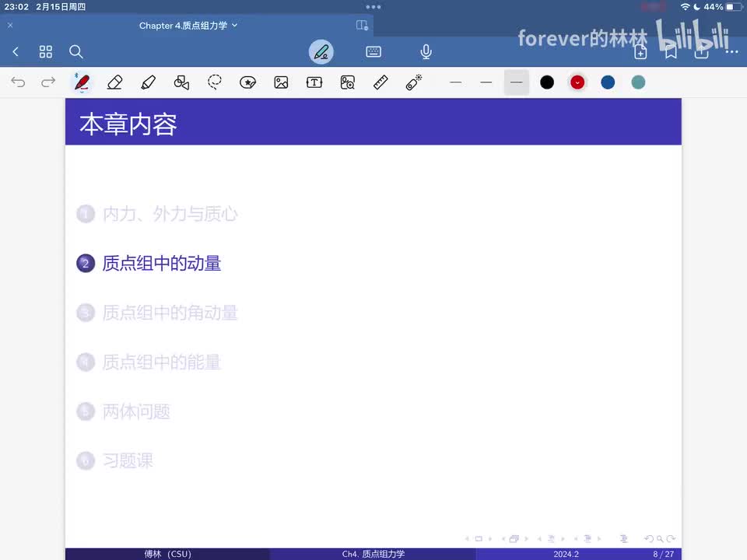
Task: Pick the dark blue pen color
Action: point(608,82)
